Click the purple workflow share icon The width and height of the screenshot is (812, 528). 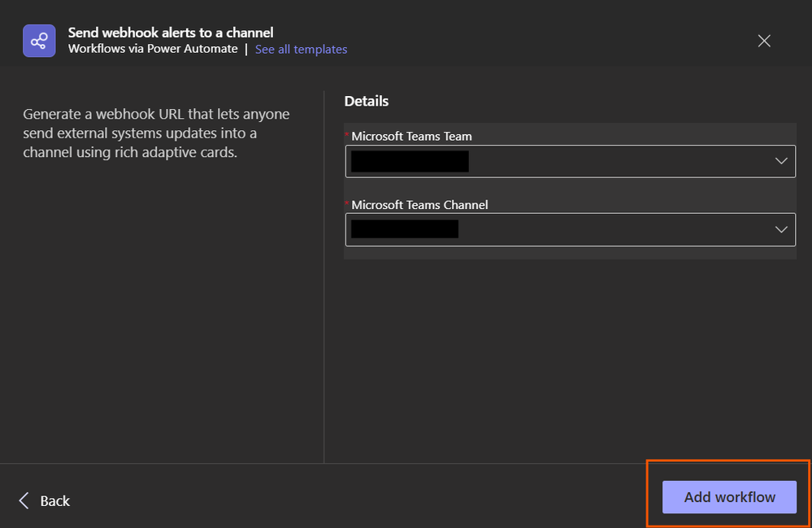click(39, 41)
